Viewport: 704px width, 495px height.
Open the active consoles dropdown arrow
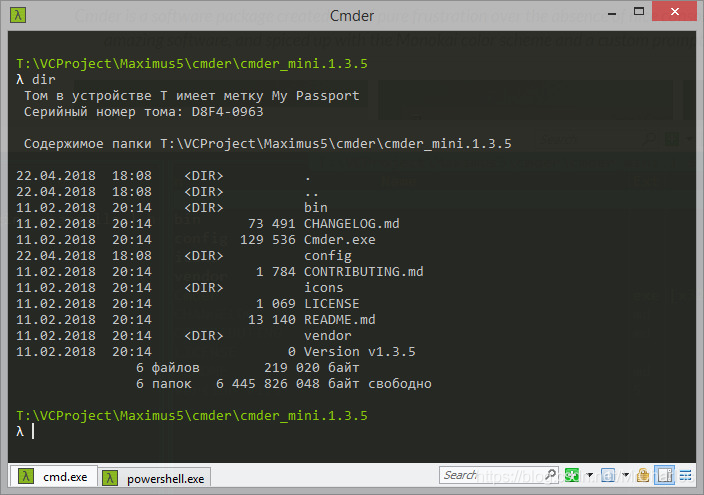(x=625, y=475)
